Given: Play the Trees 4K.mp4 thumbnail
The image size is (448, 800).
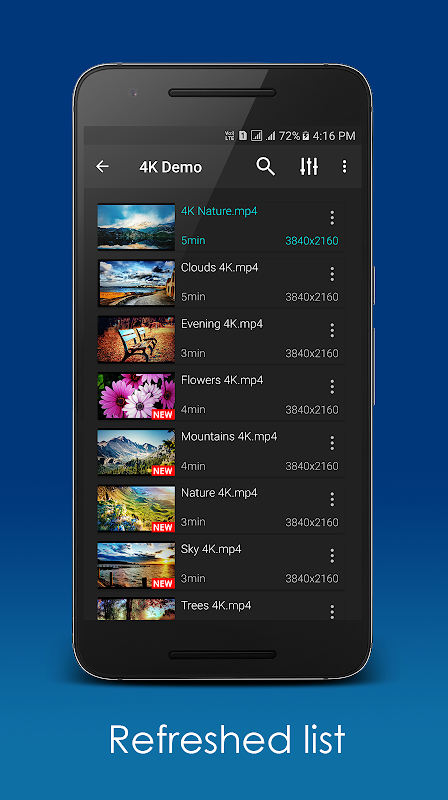Looking at the screenshot, I should tap(136, 609).
